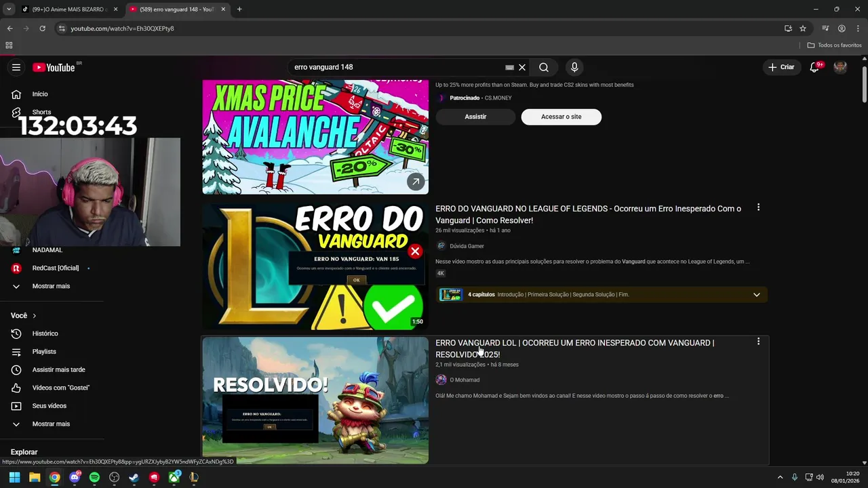This screenshot has width=868, height=488.
Task: Open Playlists in the sidebar
Action: coord(44,352)
